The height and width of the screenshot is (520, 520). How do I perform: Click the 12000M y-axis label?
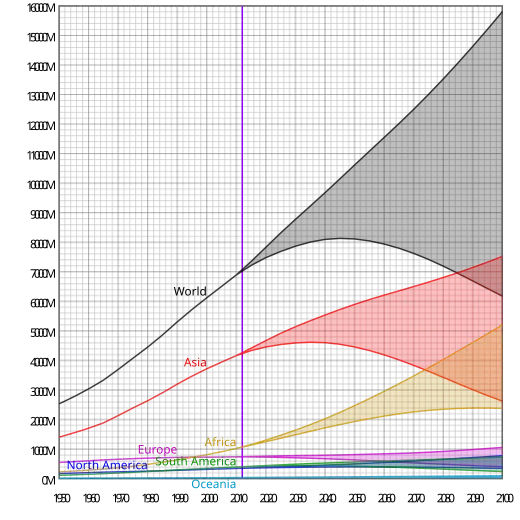click(41, 126)
